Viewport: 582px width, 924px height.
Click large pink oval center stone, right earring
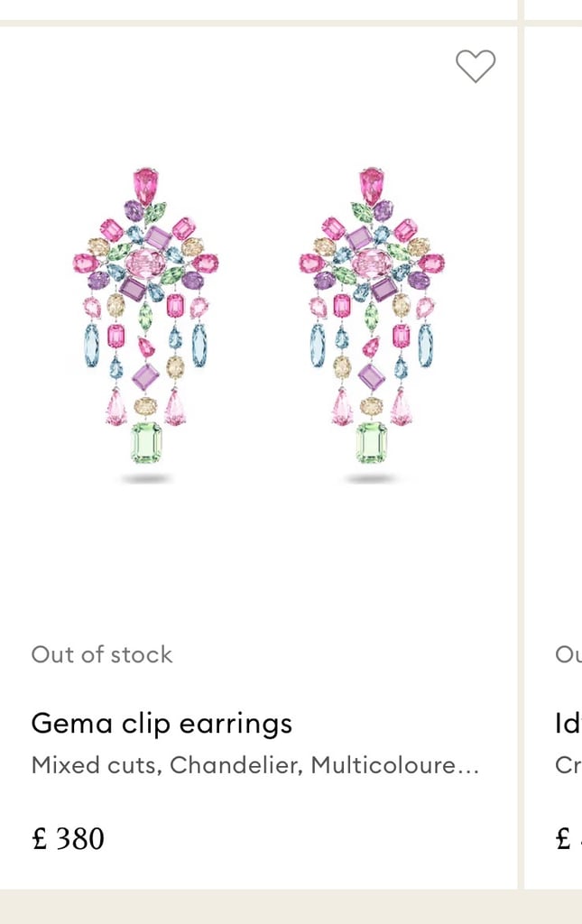[x=372, y=263]
